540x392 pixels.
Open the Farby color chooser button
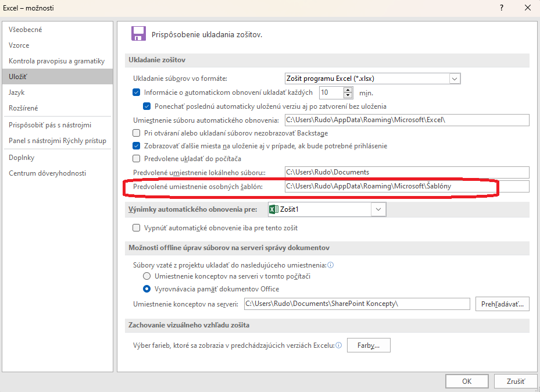point(369,345)
